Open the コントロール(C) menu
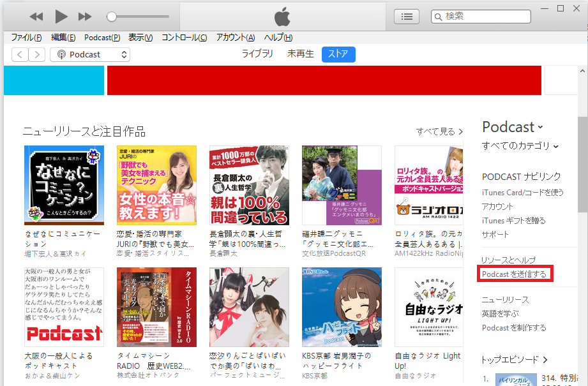This screenshot has height=386, width=588. (x=184, y=38)
